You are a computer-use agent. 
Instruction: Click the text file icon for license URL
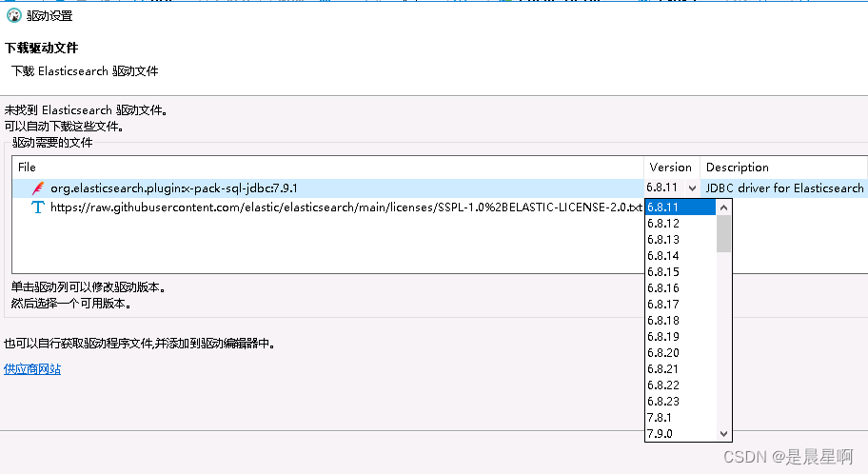[x=38, y=207]
